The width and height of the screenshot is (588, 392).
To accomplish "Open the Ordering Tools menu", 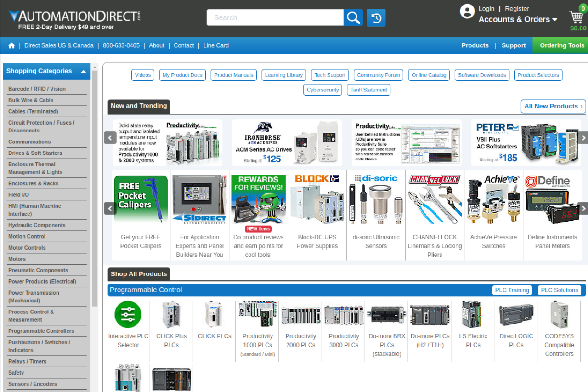I will coord(561,45).
